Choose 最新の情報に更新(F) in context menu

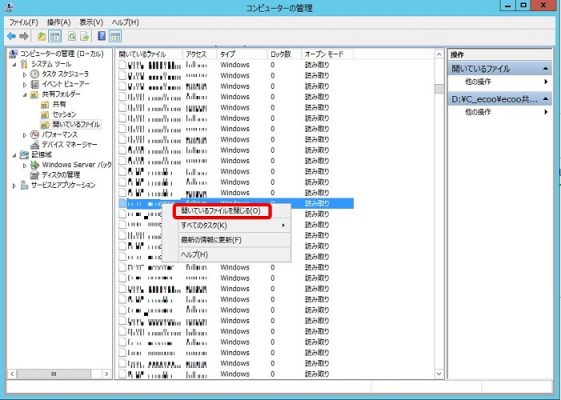pos(226,240)
